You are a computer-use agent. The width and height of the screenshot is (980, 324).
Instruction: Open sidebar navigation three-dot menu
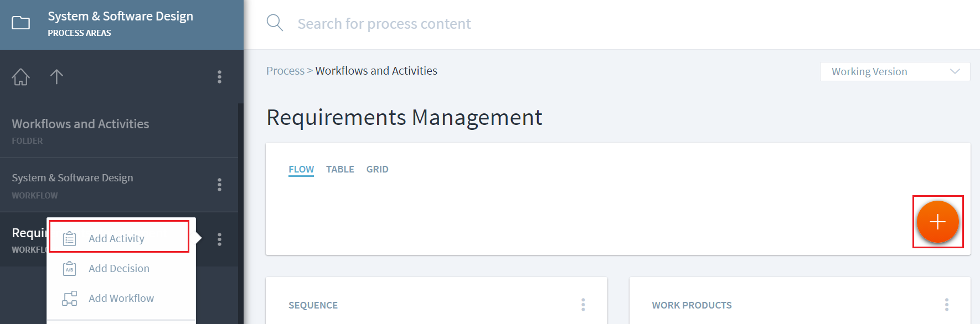[219, 77]
